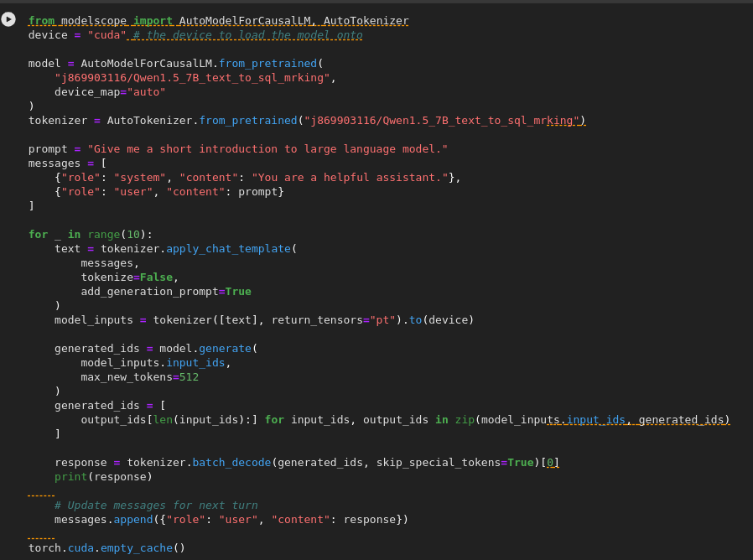Click messages.append line
This screenshot has height=560, width=753.
(x=231, y=520)
